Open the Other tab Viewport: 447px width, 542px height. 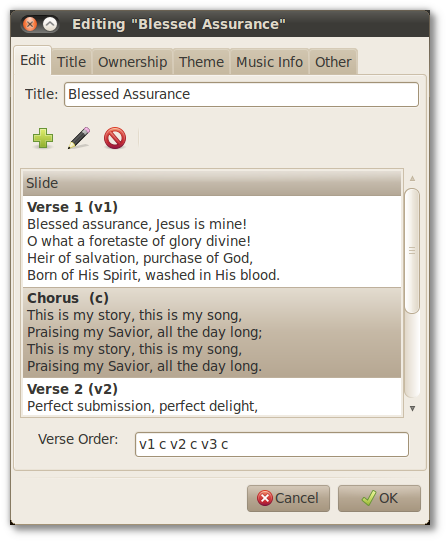pyautogui.click(x=333, y=62)
